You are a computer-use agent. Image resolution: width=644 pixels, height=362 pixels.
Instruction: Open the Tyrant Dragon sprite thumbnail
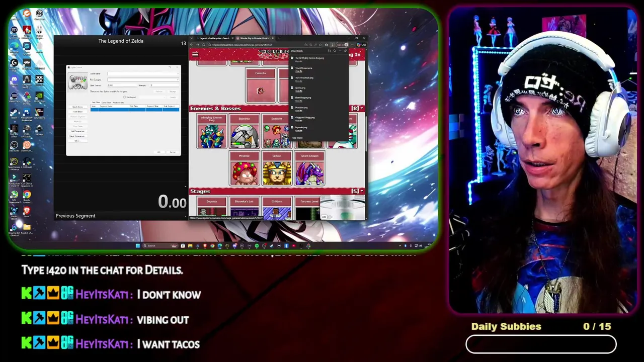click(309, 169)
